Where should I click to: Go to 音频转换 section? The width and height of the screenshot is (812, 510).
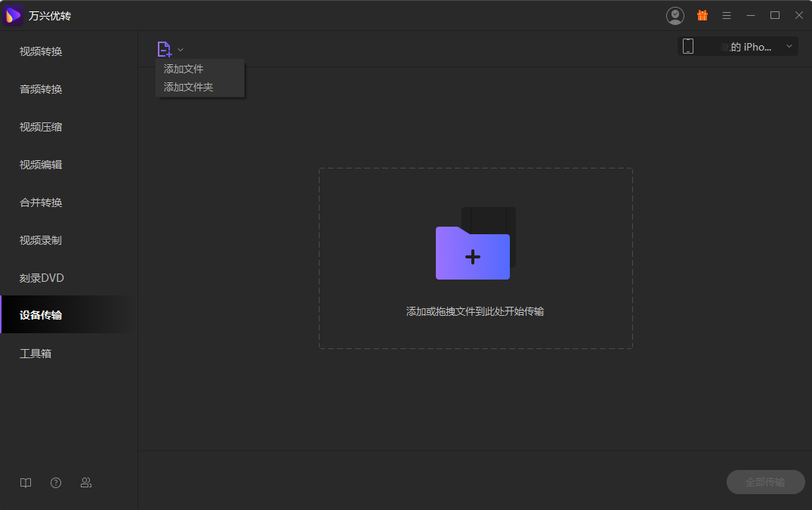pyautogui.click(x=41, y=89)
